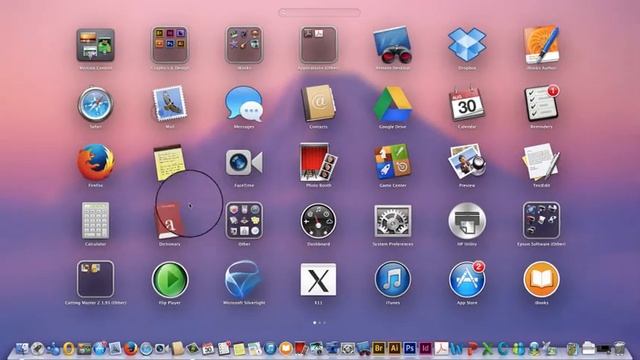Open Reminders with the red badge
The width and height of the screenshot is (640, 360).
(x=541, y=103)
